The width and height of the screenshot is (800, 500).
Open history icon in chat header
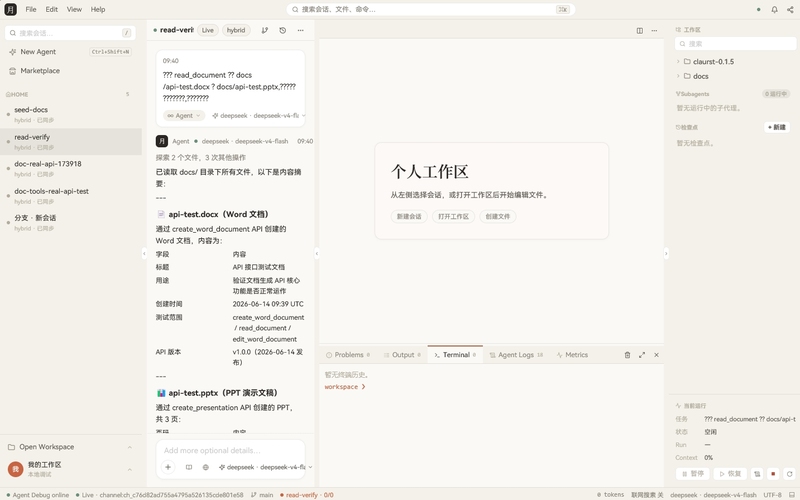[283, 30]
